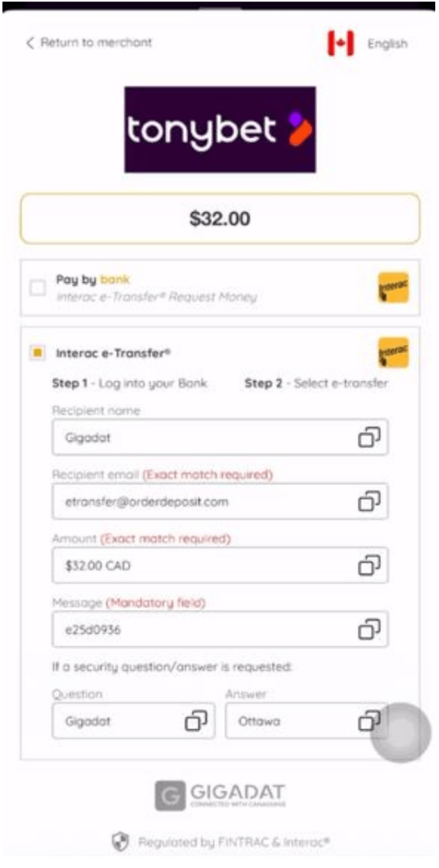Screen dimensions: 439x868
Task: Click the etransfer@orderdeposit.com field
Action: pos(220,501)
